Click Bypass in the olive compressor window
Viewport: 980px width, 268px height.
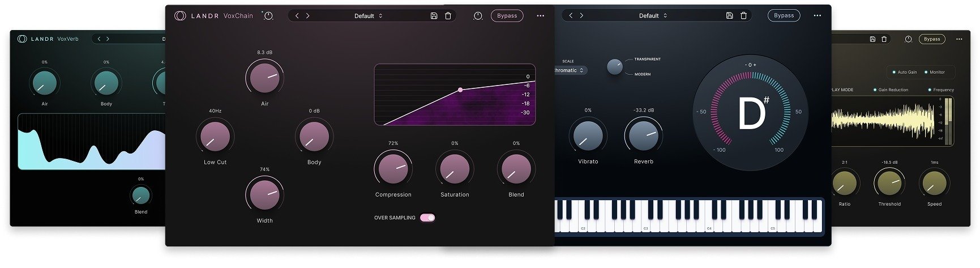click(931, 39)
